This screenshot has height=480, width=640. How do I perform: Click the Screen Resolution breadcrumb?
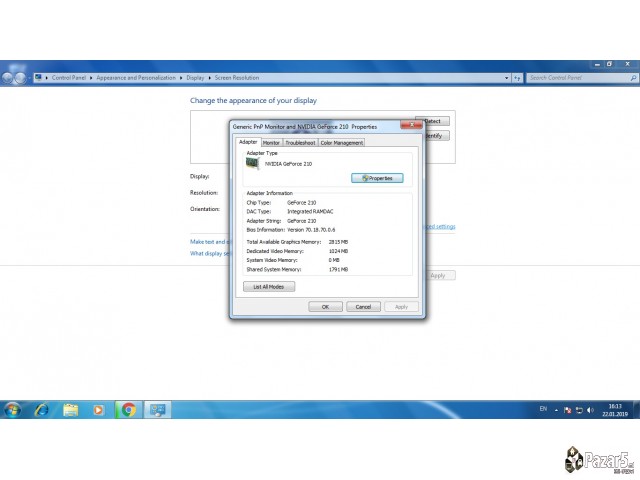[237, 78]
